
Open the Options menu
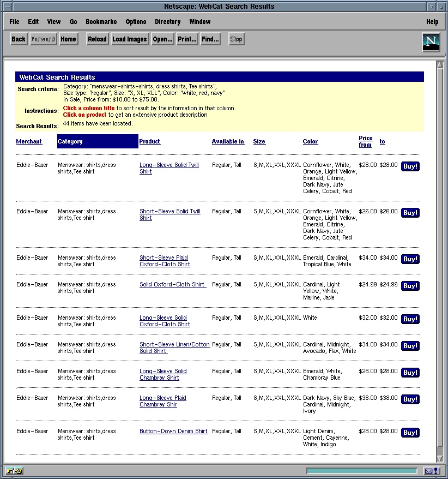click(136, 22)
